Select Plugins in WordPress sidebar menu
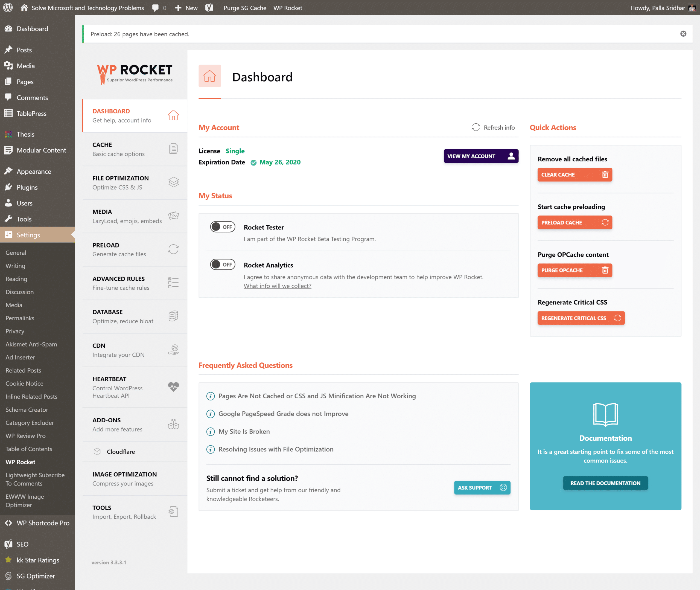This screenshot has height=590, width=700. [27, 187]
